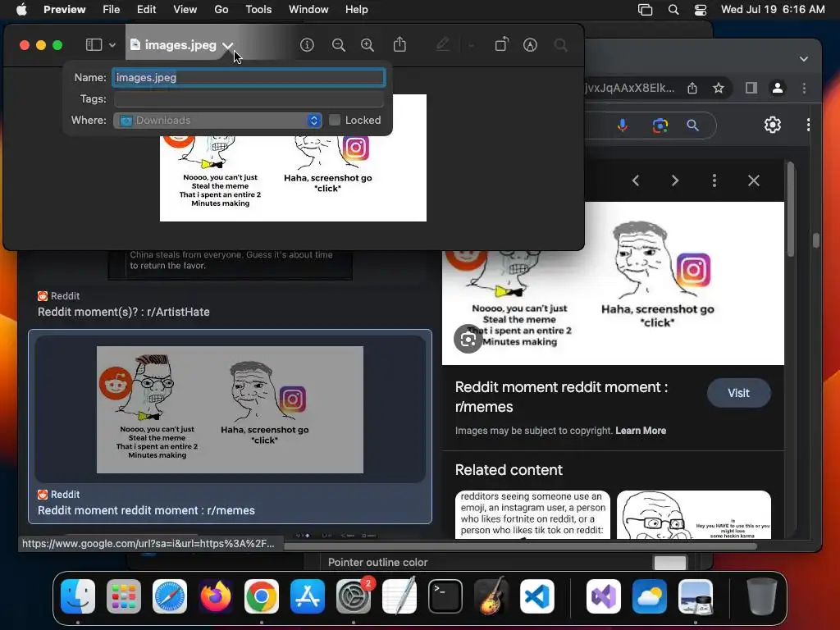Open the Apple menu

coord(21,10)
